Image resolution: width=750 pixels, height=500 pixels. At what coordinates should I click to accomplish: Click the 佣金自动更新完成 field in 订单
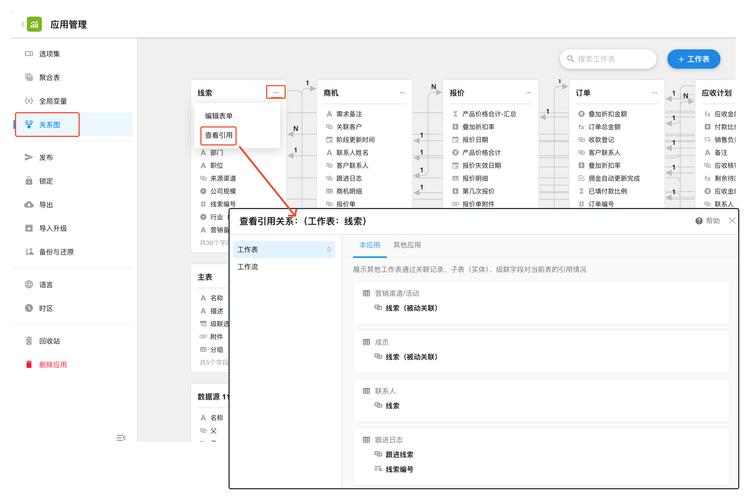click(614, 178)
